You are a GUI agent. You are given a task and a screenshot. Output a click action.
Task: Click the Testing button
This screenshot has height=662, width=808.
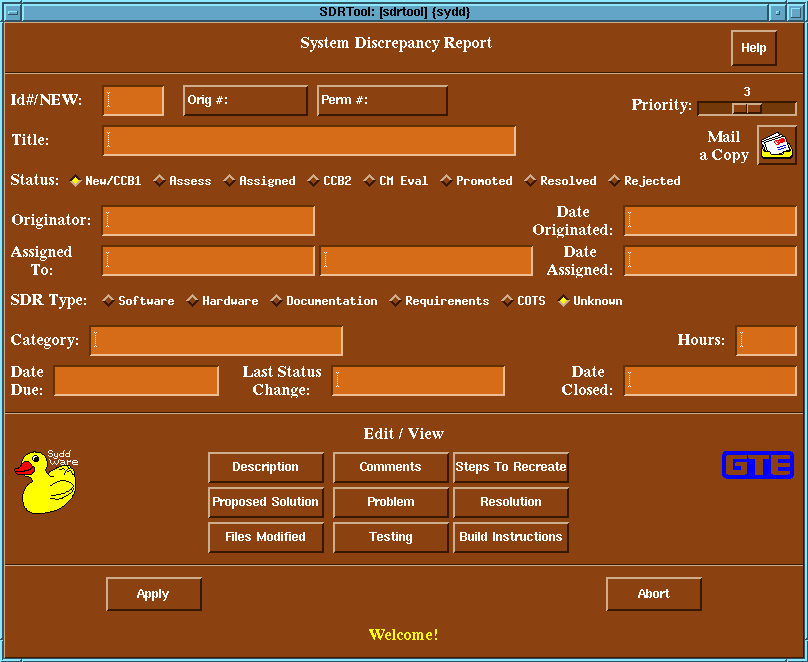point(391,537)
